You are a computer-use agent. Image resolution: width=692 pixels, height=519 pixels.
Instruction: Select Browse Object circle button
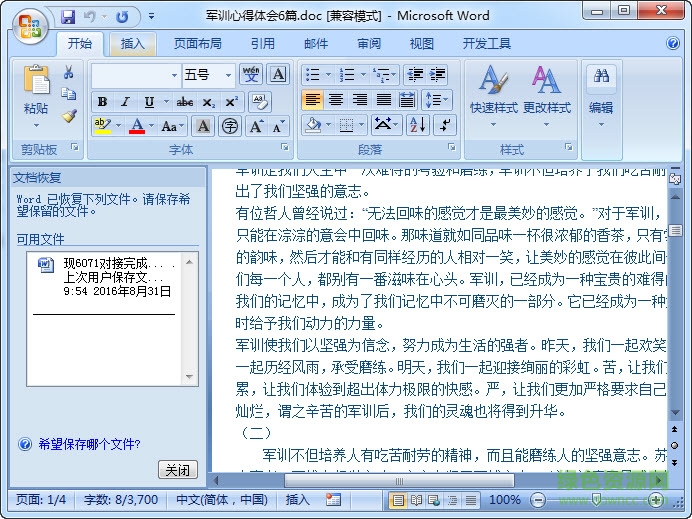pyautogui.click(x=675, y=445)
